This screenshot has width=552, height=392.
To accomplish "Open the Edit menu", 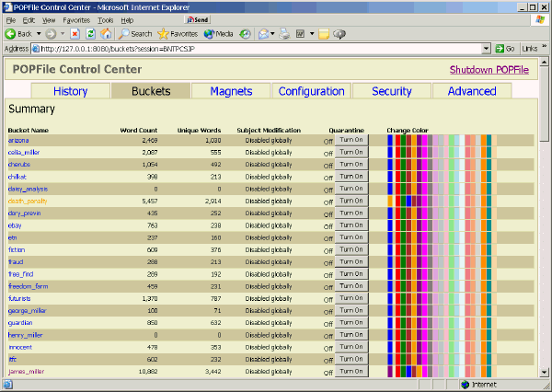I will coord(29,20).
